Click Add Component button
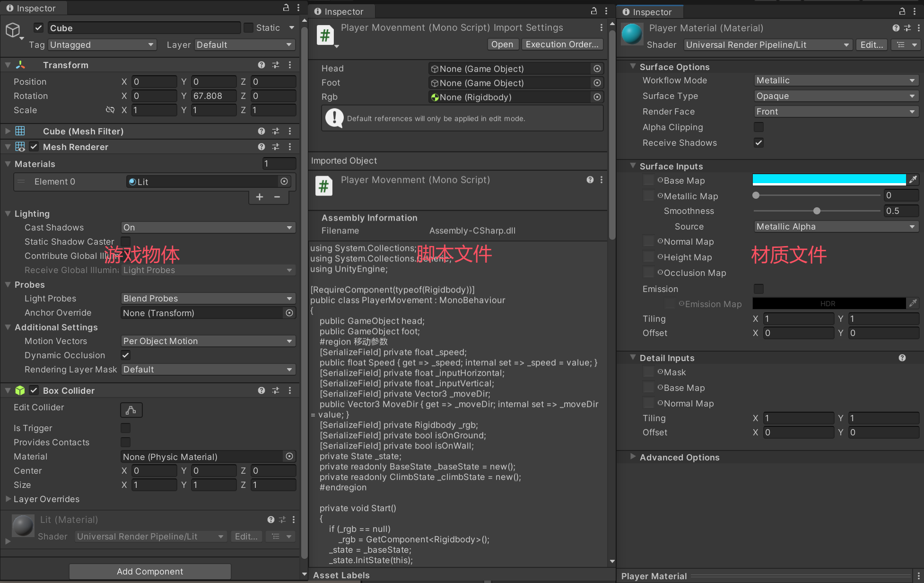The height and width of the screenshot is (583, 924). point(150,571)
